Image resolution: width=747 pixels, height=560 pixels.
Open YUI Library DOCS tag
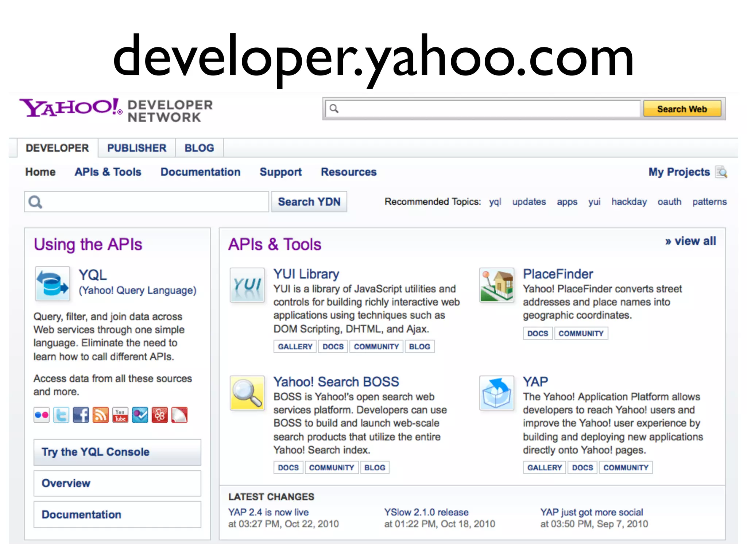(x=333, y=346)
